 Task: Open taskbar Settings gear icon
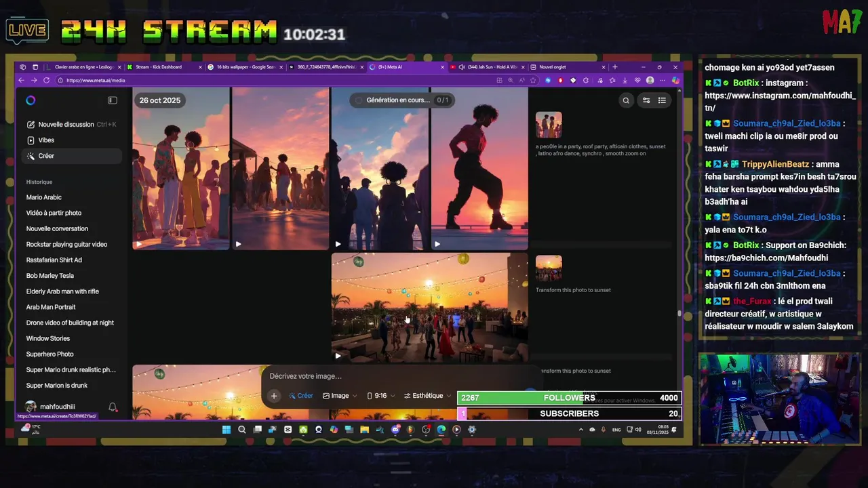click(472, 430)
